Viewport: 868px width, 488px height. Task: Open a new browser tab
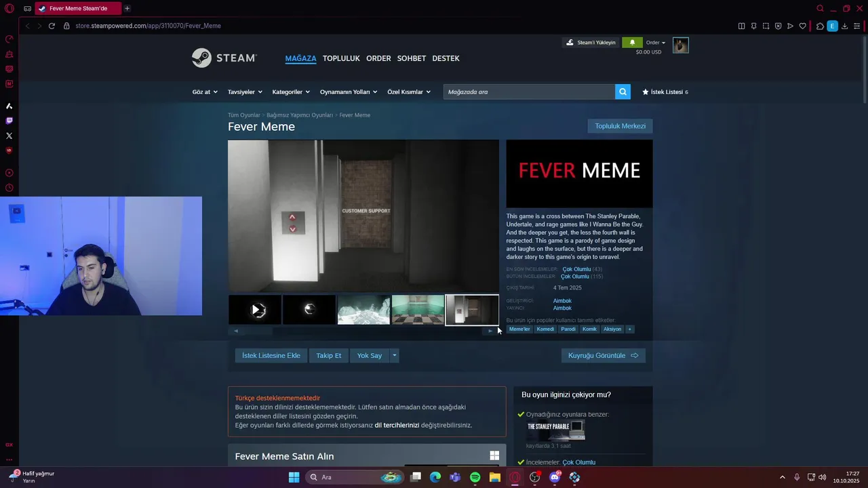(x=127, y=8)
